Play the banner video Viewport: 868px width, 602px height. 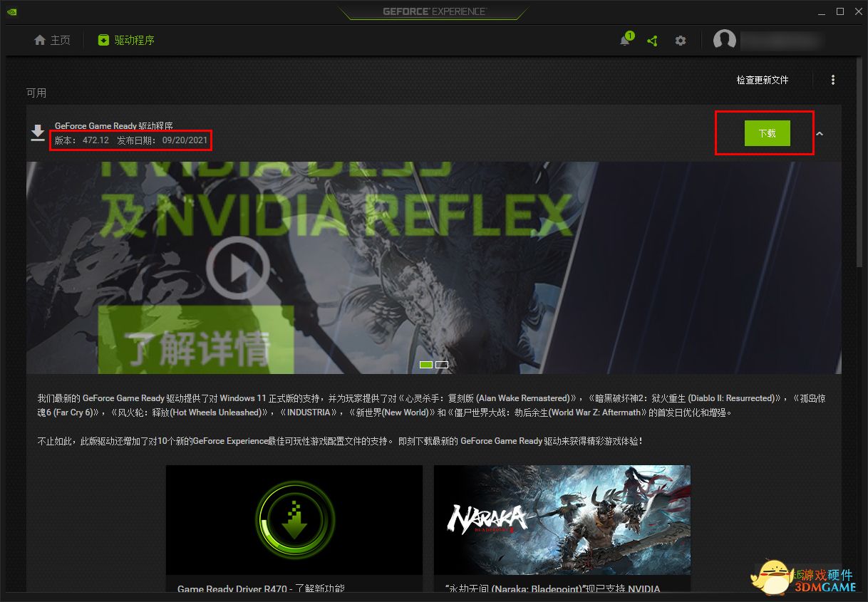point(237,269)
